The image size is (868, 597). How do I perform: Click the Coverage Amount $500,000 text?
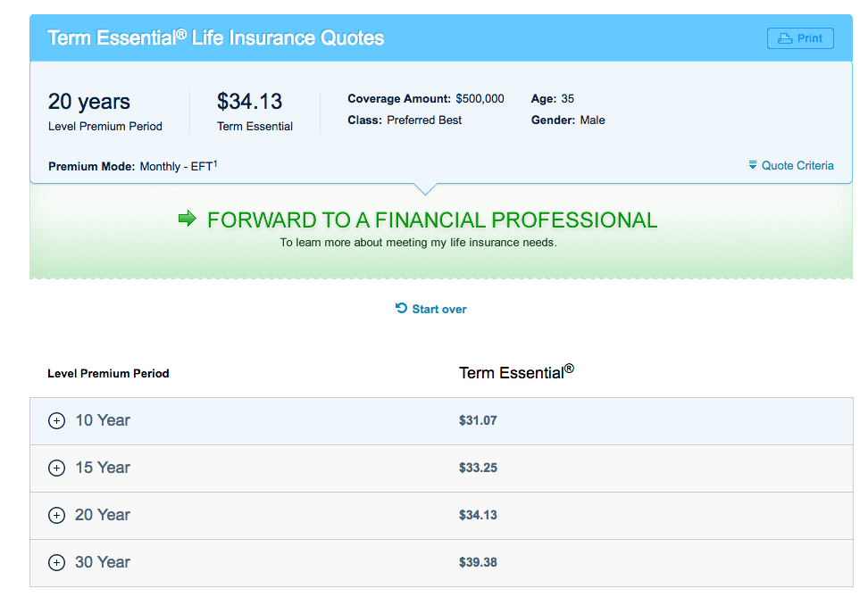pos(426,98)
